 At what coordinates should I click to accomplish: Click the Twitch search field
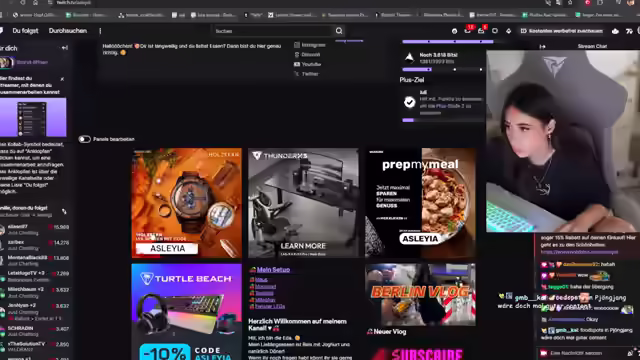(273, 31)
